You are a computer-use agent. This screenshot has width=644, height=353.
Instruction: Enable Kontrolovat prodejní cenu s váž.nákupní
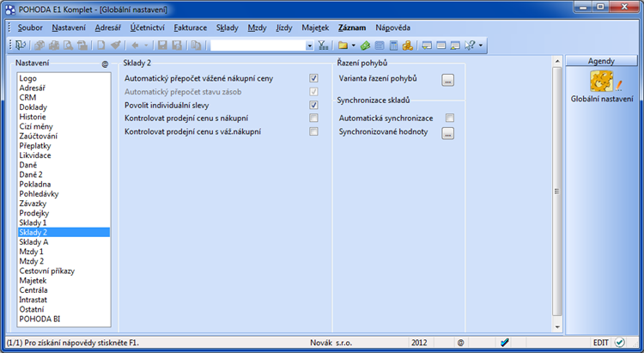(x=313, y=131)
